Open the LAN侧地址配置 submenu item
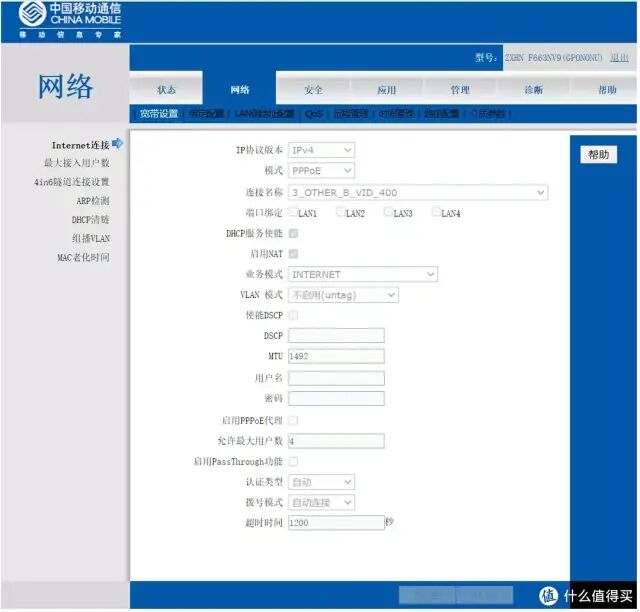 coord(264,113)
